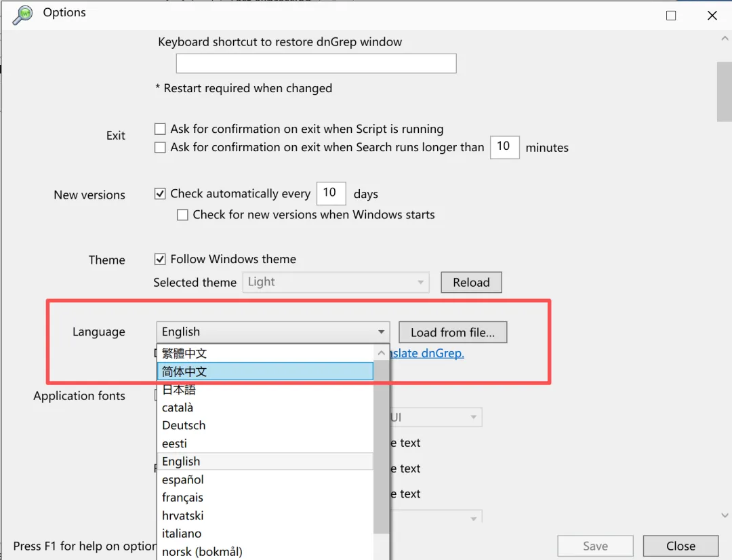Click the Options window scroll-down arrow
This screenshot has height=560, width=732.
(x=725, y=515)
